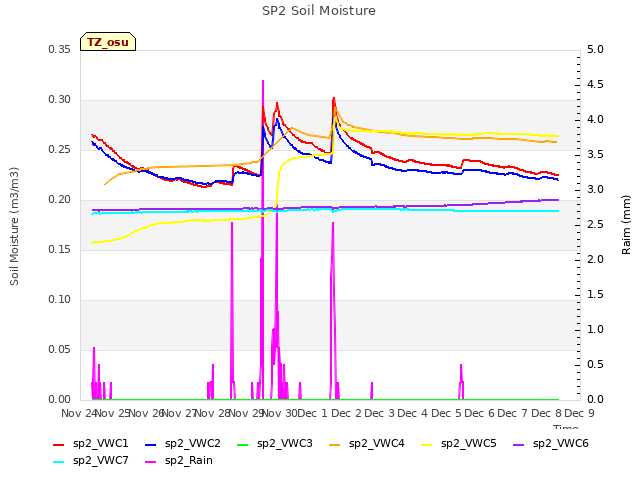The width and height of the screenshot is (640, 480).
Task: Click the magenta sp2_Rain legend swatch
Action: (x=151, y=462)
